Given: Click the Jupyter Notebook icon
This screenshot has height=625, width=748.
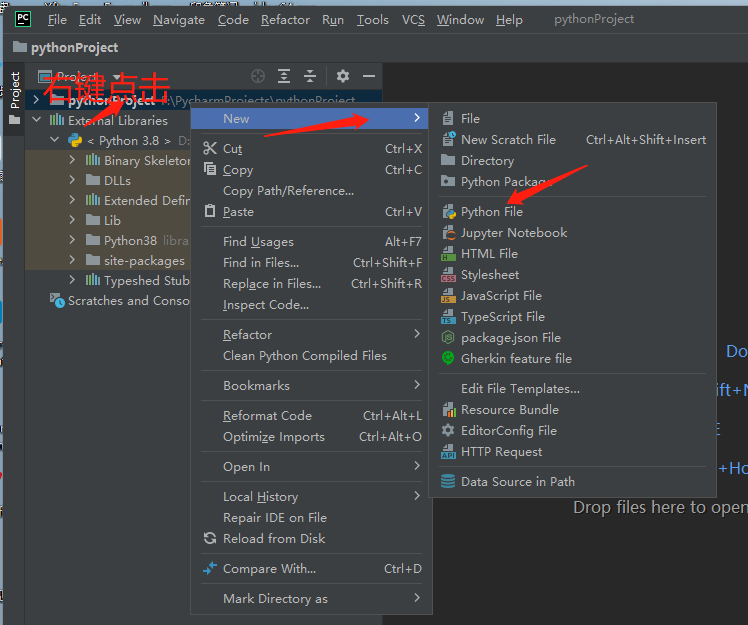Looking at the screenshot, I should pos(448,232).
